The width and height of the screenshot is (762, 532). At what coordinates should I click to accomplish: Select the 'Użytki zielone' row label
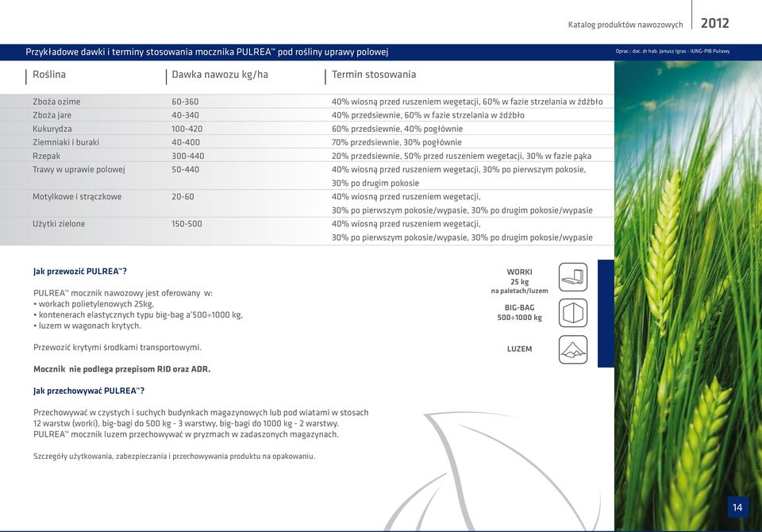(59, 224)
